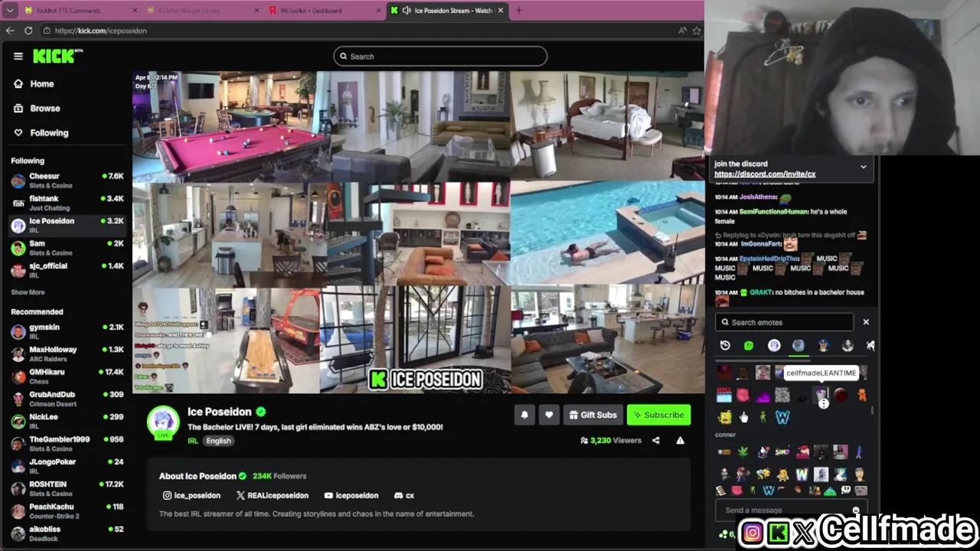
Task: Click the 234K Followers text
Action: (x=279, y=476)
